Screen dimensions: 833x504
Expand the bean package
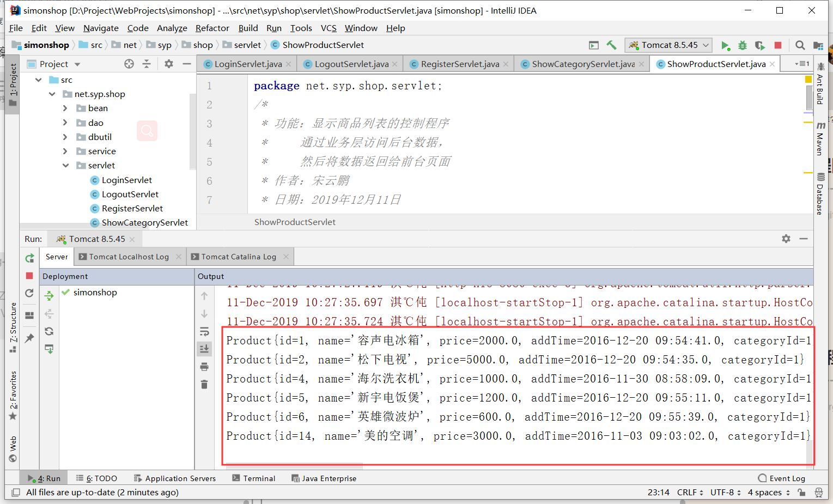click(65, 108)
